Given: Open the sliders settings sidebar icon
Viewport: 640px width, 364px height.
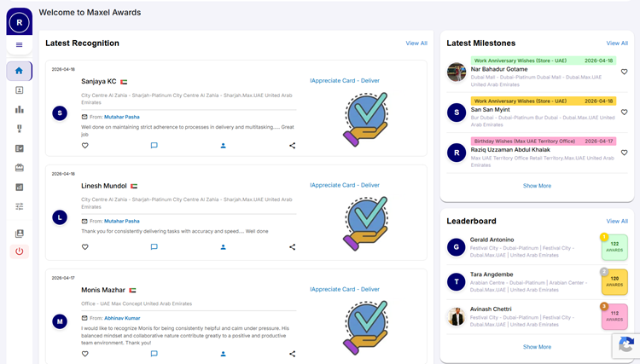Looking at the screenshot, I should tap(19, 206).
